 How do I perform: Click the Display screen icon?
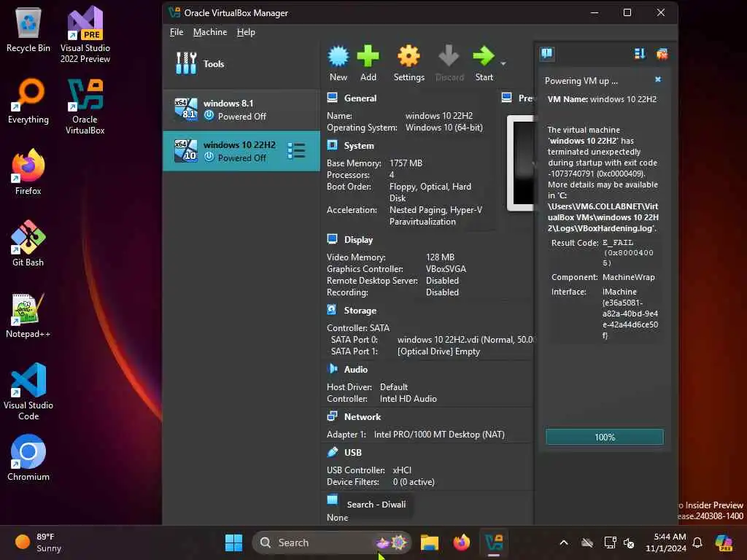(x=332, y=239)
